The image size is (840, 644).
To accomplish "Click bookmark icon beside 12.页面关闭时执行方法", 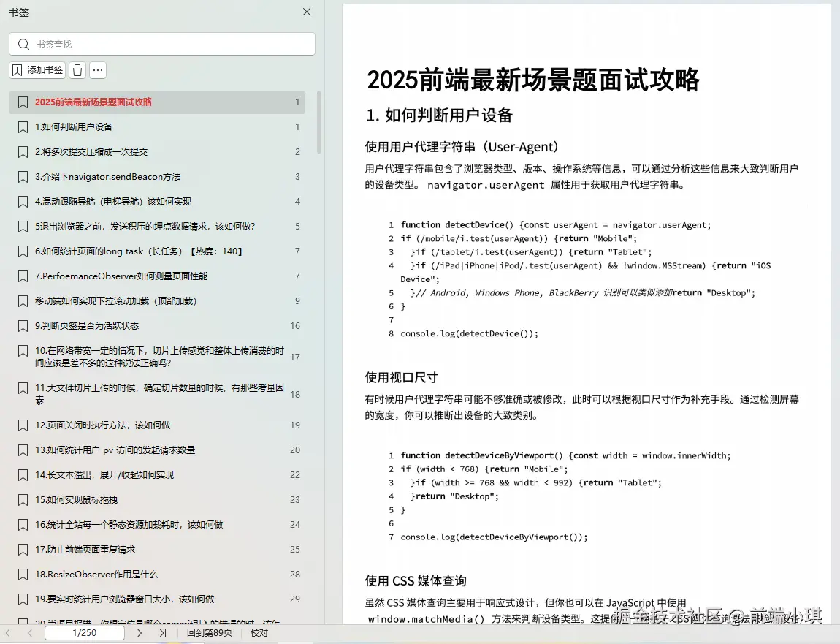I will click(x=23, y=425).
